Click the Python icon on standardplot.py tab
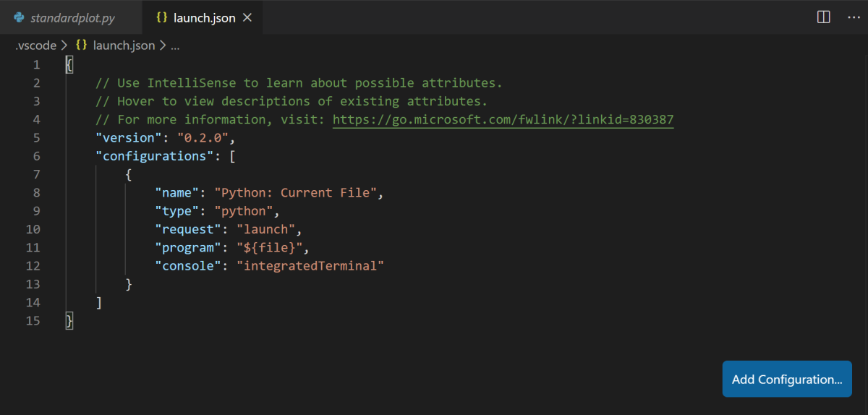This screenshot has width=868, height=415. click(x=20, y=18)
